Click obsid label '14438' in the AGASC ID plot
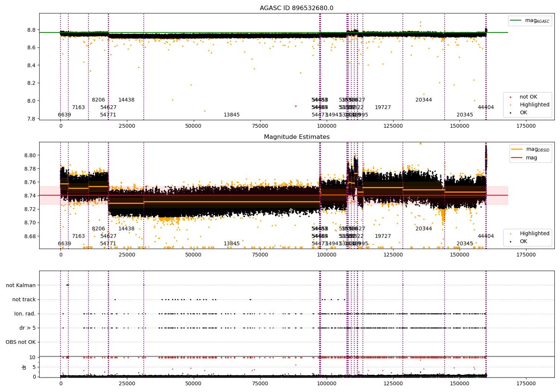This screenshot has height=392, width=560. tap(127, 100)
